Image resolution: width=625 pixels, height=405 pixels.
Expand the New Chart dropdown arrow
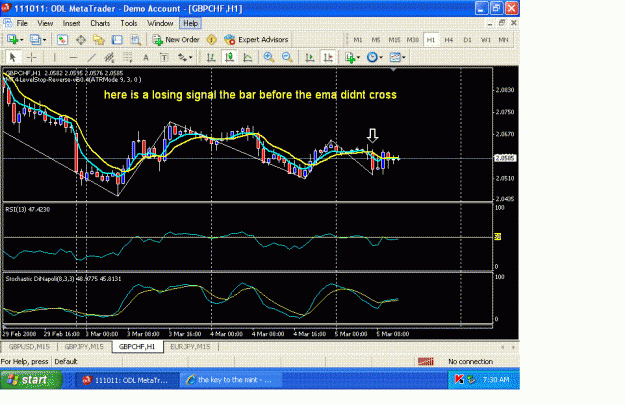pyautogui.click(x=22, y=40)
